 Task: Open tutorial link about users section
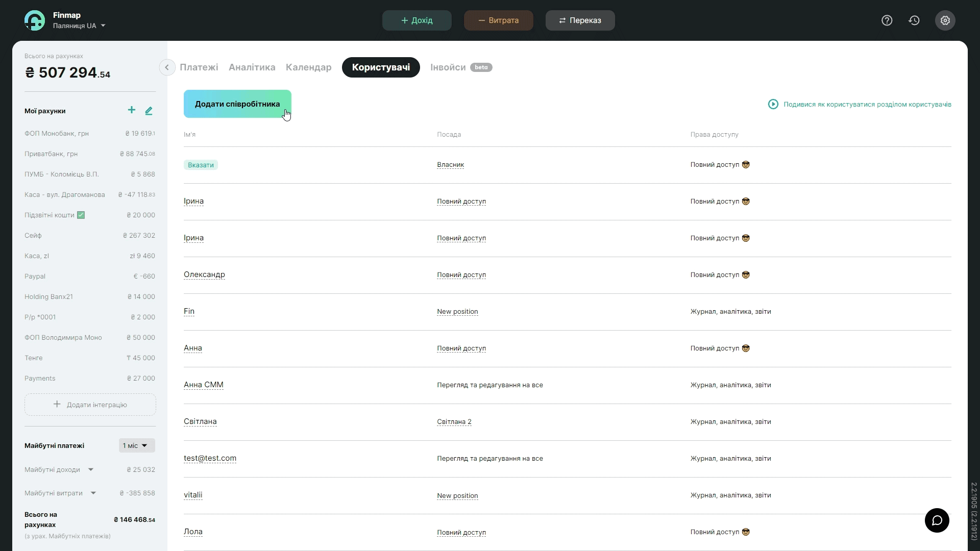(x=867, y=104)
